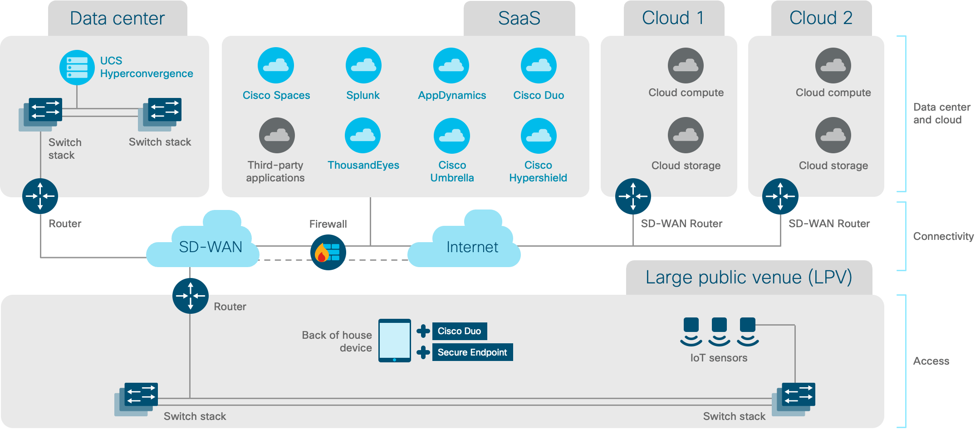Open the Data center tab header
980x429 pixels.
[x=118, y=18]
